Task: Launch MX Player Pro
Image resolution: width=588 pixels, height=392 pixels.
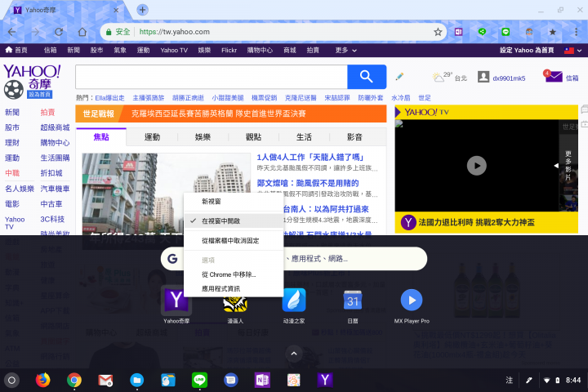Action: pyautogui.click(x=412, y=300)
